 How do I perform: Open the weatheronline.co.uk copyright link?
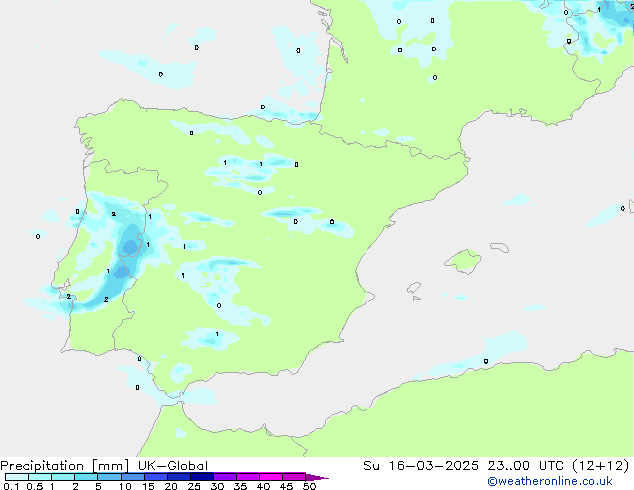click(x=550, y=481)
